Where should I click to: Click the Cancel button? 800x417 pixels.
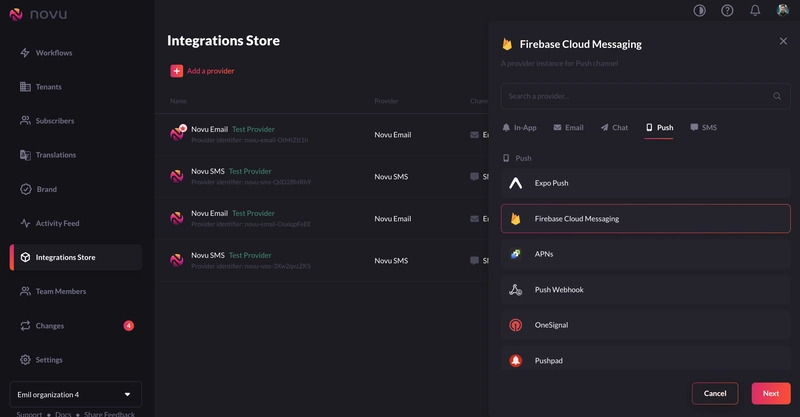click(x=715, y=394)
